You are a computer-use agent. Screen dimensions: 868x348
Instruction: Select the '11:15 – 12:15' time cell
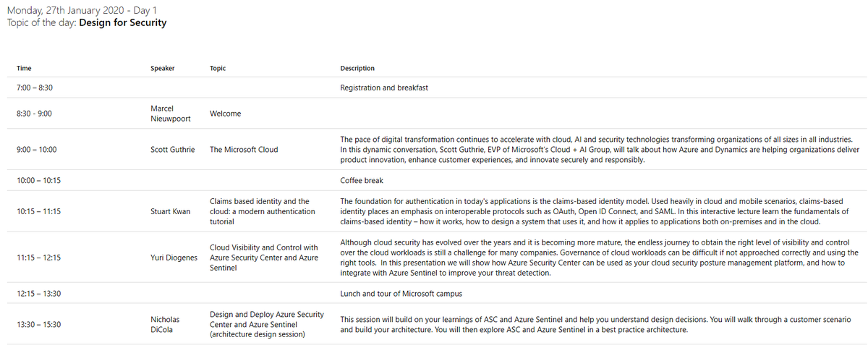tap(38, 258)
